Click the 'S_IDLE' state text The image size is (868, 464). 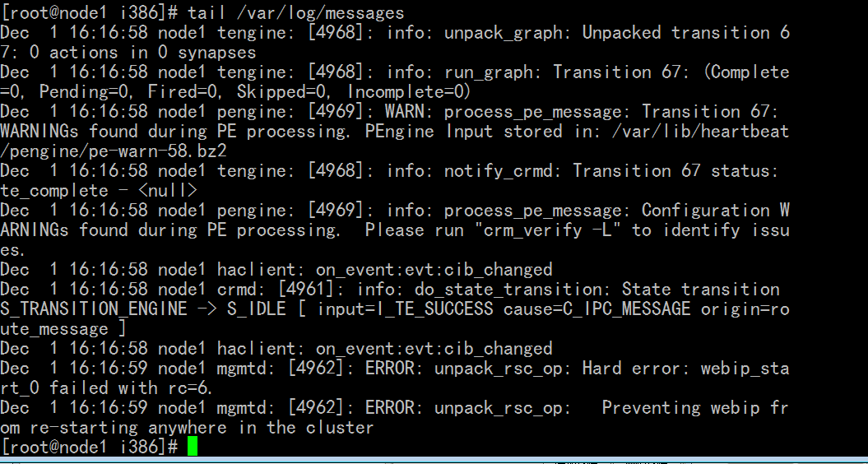pyautogui.click(x=257, y=309)
